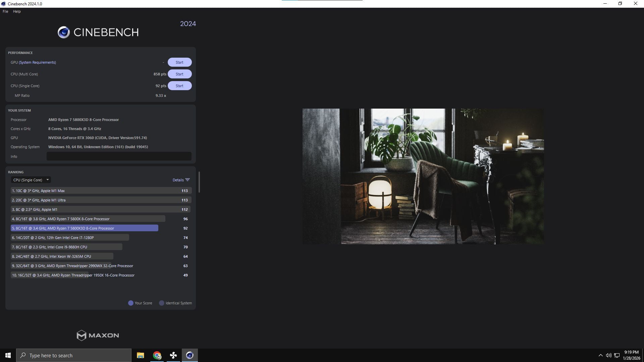Click into the Info text field

(x=119, y=156)
